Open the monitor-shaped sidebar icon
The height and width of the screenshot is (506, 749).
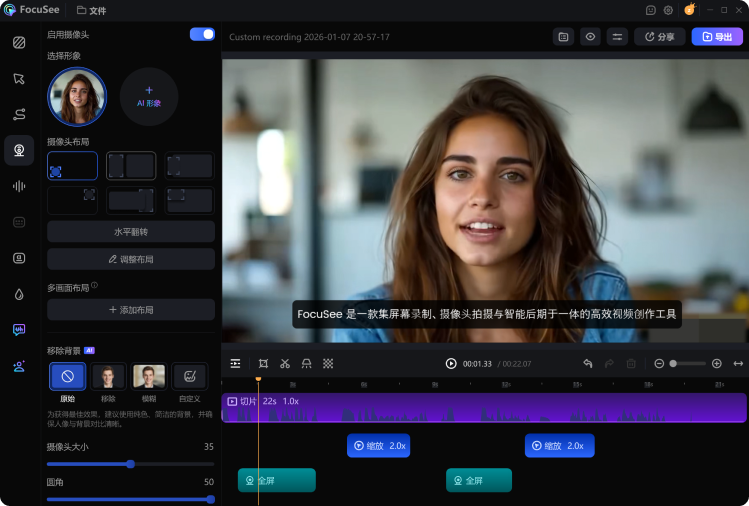click(19, 258)
